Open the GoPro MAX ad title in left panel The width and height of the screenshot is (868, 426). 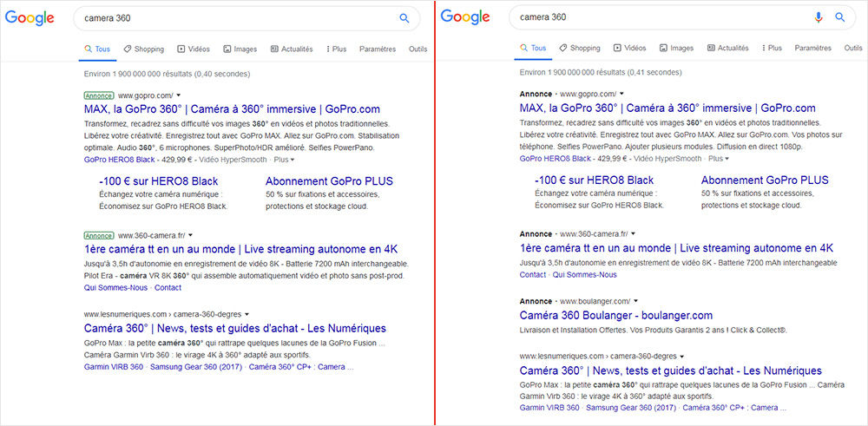pos(232,109)
